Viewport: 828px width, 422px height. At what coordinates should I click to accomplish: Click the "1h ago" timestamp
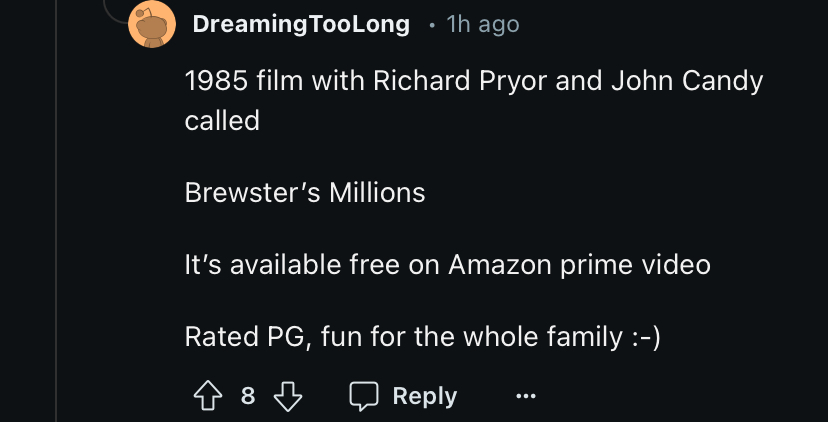coord(483,25)
